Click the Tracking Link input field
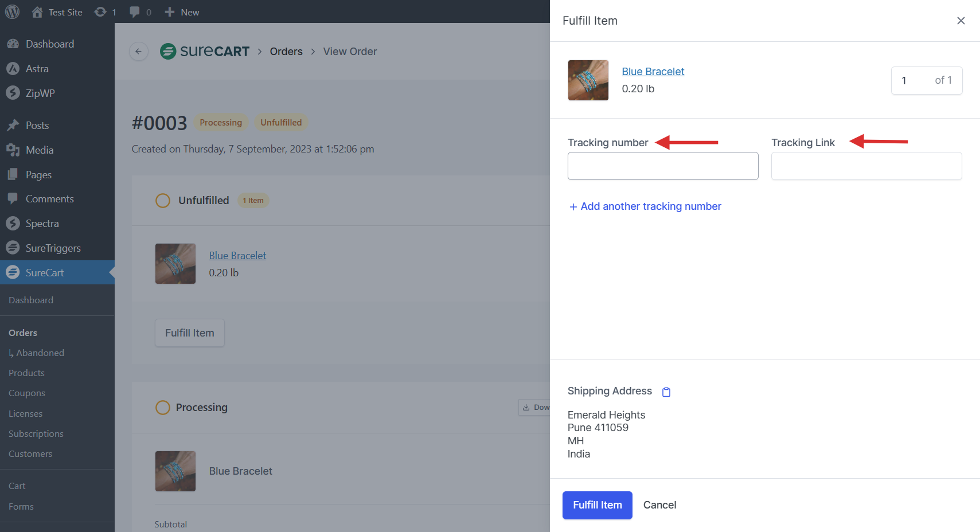The width and height of the screenshot is (980, 532). coord(866,166)
